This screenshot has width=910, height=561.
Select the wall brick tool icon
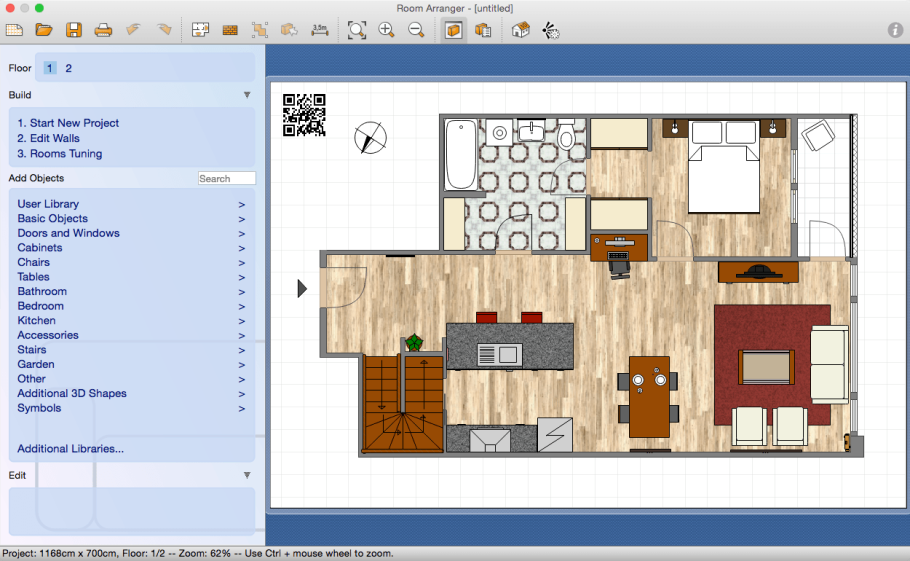click(x=230, y=30)
